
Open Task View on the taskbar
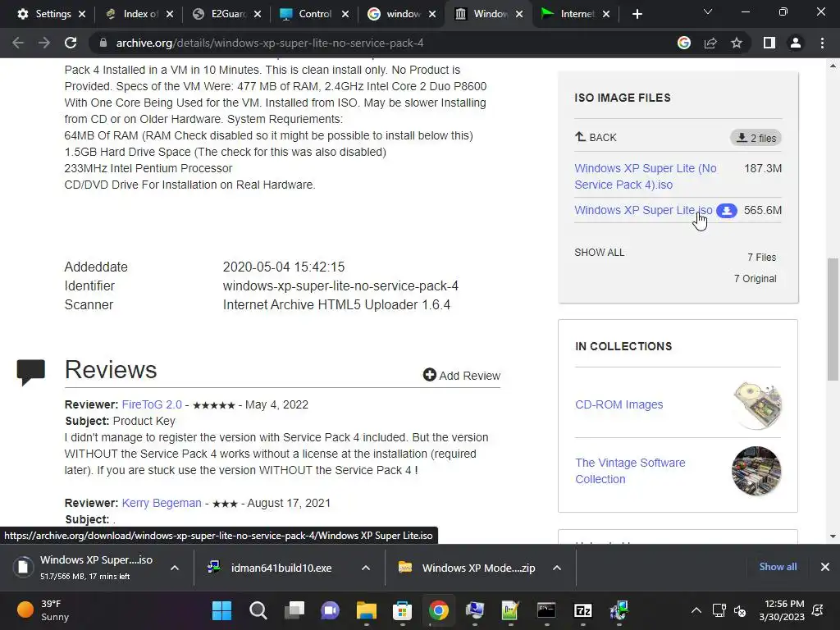point(294,610)
